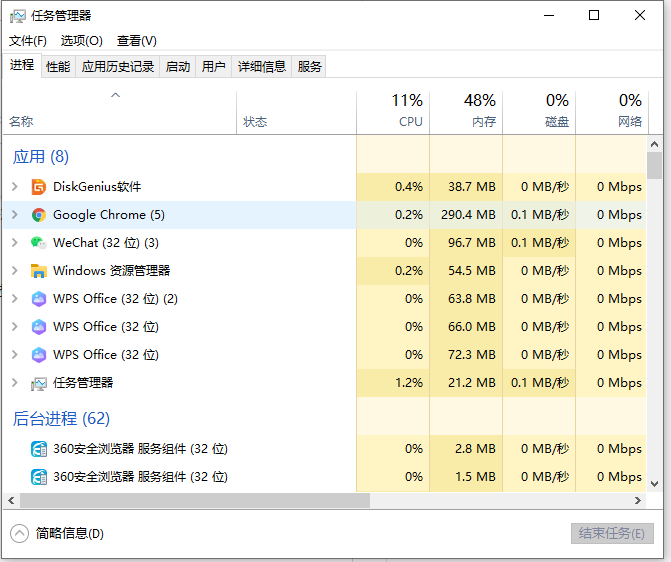Image resolution: width=671 pixels, height=562 pixels.
Task: Click the Windows 资源管理器 folder icon
Action: click(x=39, y=271)
